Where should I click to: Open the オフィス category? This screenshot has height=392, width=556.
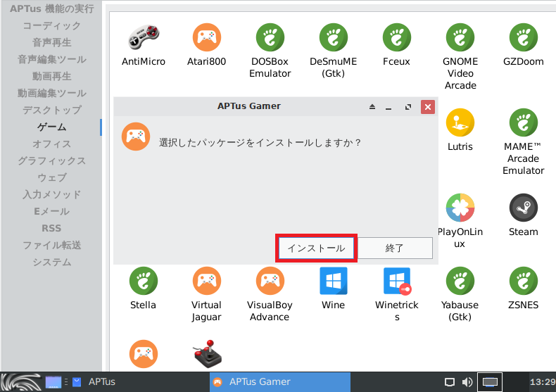point(52,144)
